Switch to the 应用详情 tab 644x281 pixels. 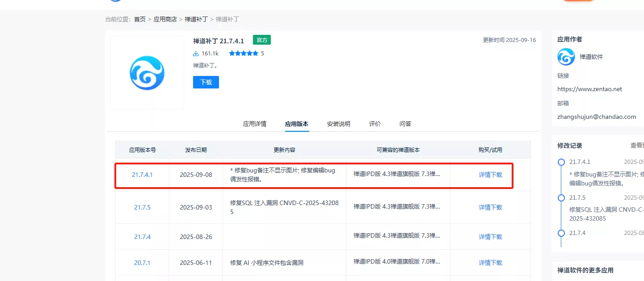coord(255,124)
